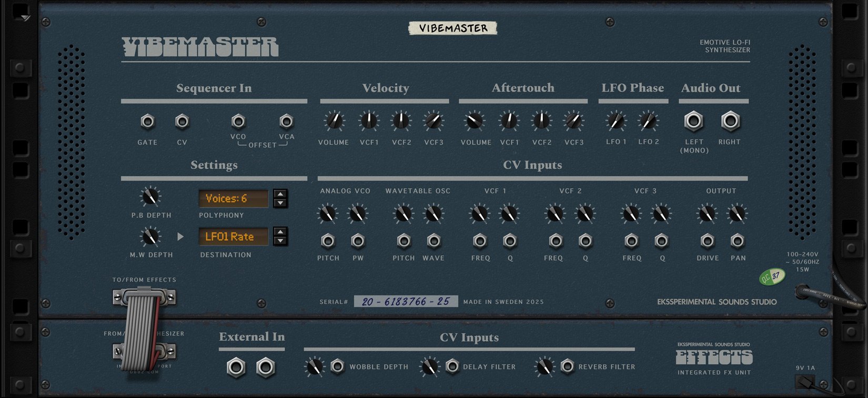Click the LFO 2 phase knob
Screen dimensions: 868x398
tap(648, 121)
